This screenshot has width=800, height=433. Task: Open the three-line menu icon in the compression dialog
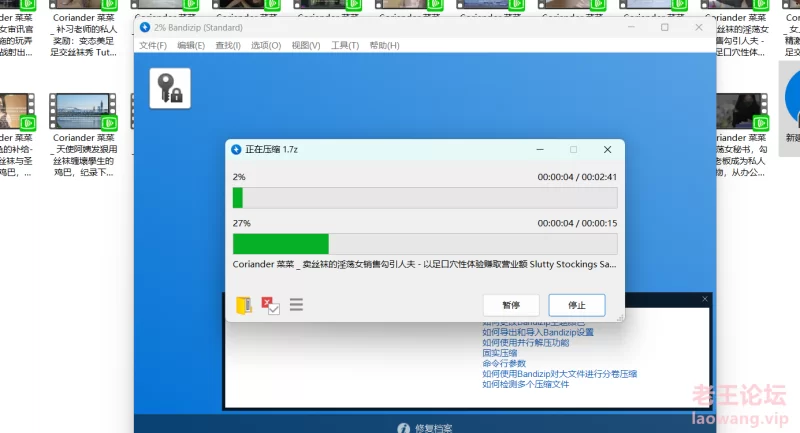pos(296,304)
